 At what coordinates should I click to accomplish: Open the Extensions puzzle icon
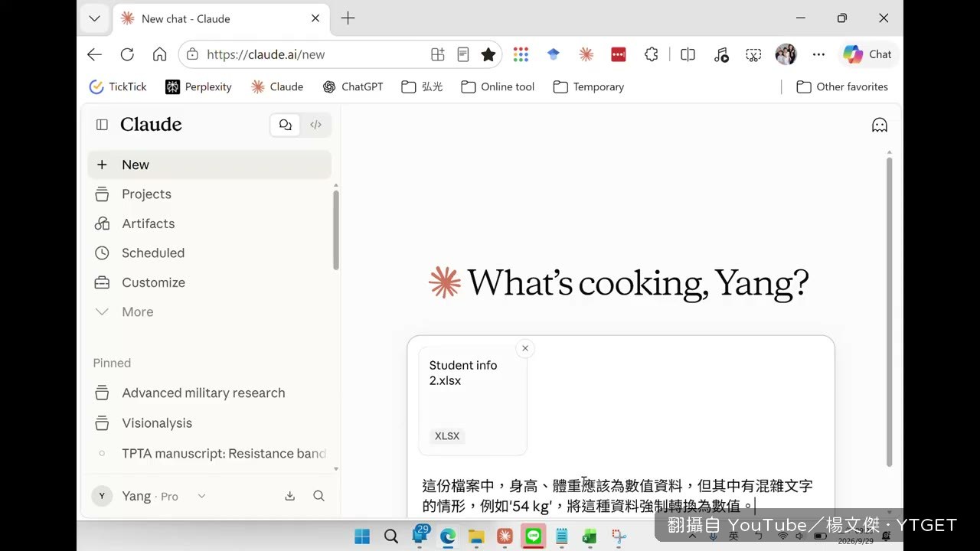tap(652, 54)
